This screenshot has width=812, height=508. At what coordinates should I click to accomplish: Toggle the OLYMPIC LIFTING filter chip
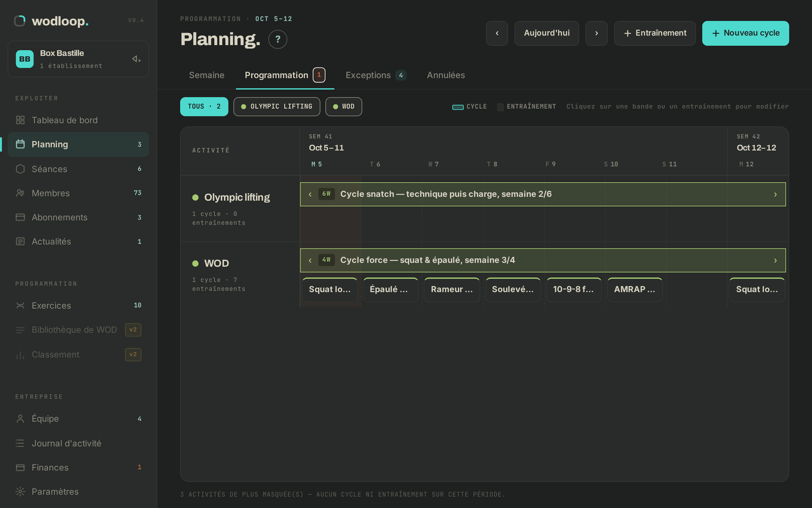277,107
